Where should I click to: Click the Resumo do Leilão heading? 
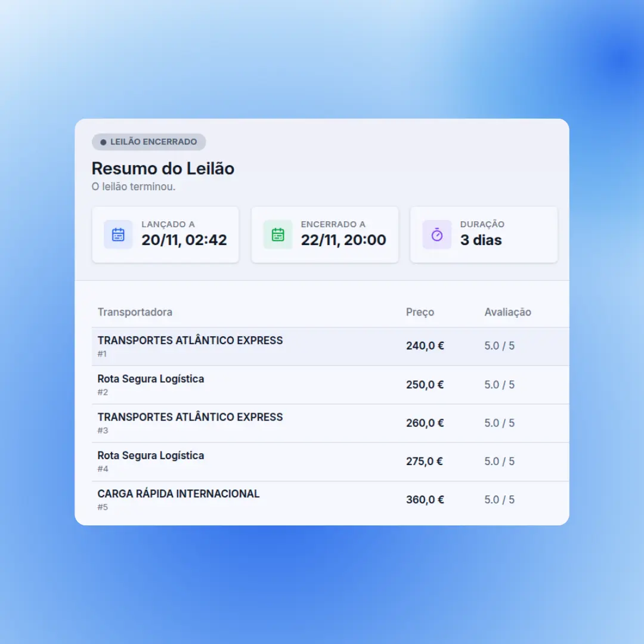pyautogui.click(x=163, y=169)
